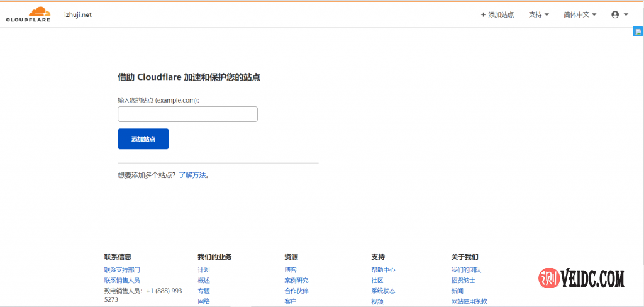Click the small blue extension icon at right edge
The width and height of the screenshot is (644, 307).
point(638,31)
